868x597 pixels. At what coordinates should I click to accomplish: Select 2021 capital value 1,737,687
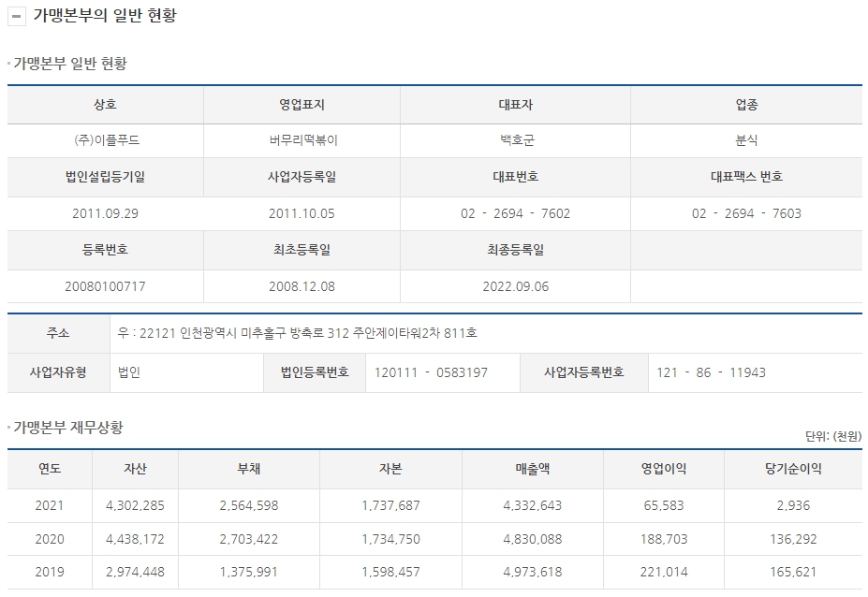[x=390, y=505]
